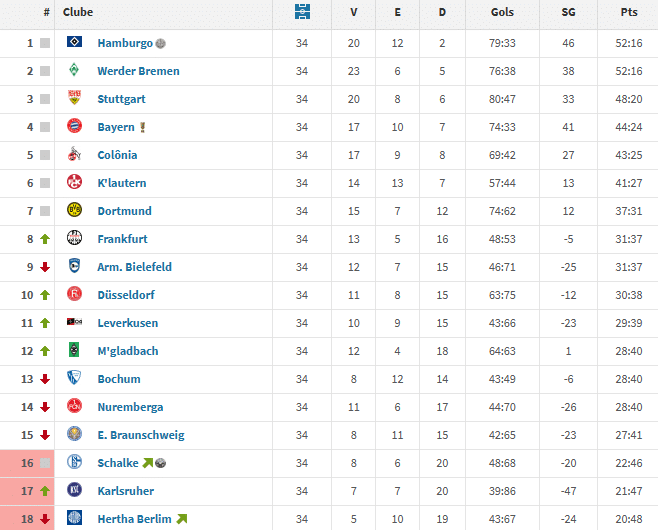
Task: Open E. Braunschweig club link
Action: 140,435
